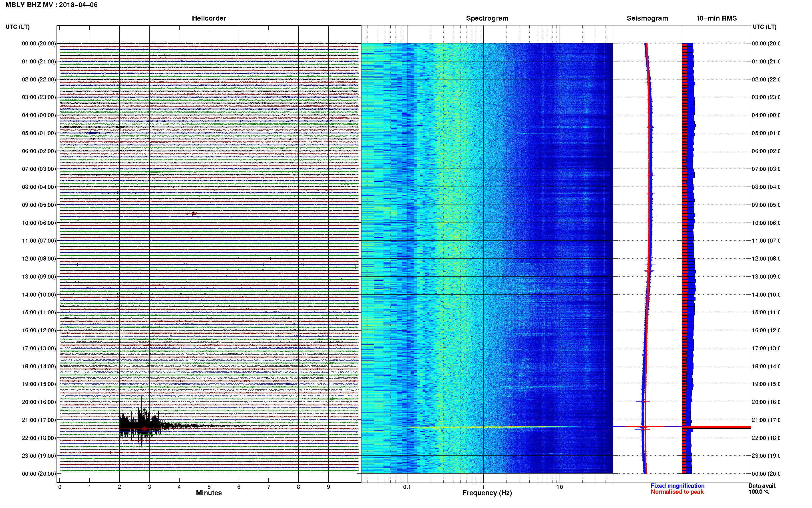Click the left "03:00 (23:00)" time label
This screenshot has width=812, height=508.
(x=39, y=97)
